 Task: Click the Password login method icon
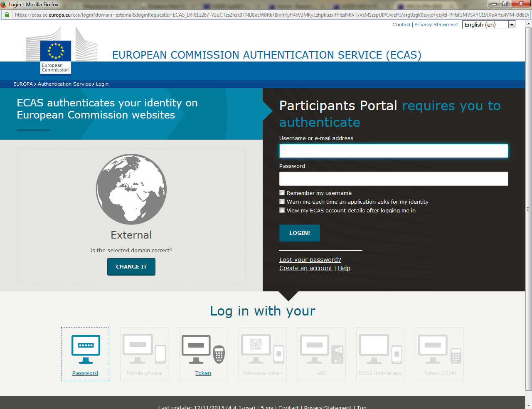click(x=86, y=350)
